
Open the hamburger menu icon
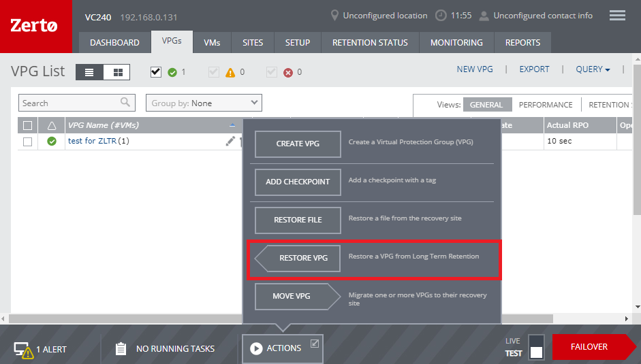pos(617,16)
